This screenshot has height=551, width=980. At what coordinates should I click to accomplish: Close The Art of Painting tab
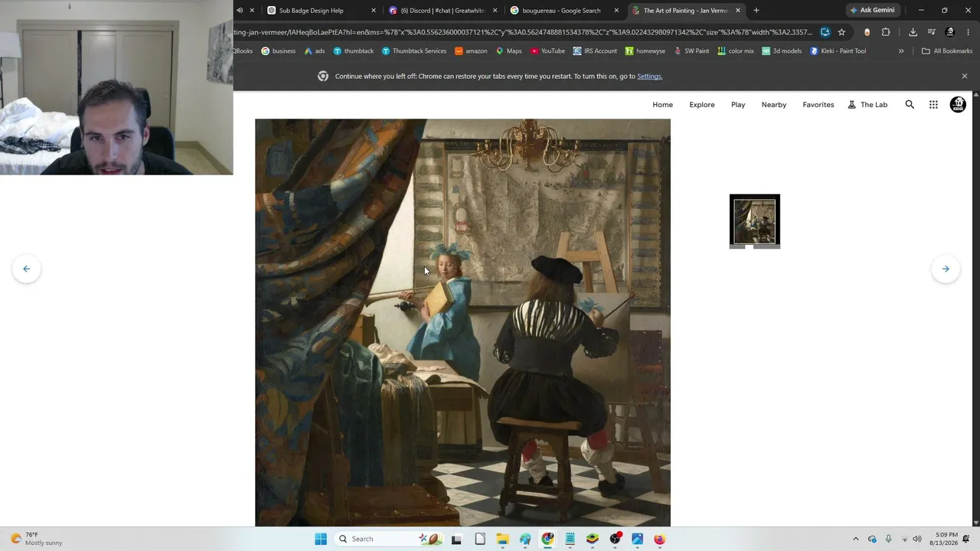(x=738, y=11)
